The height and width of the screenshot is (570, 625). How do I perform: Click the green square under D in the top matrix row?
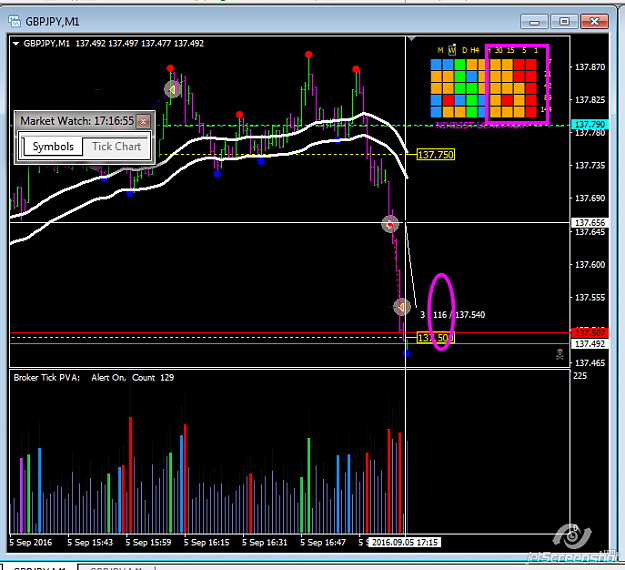(460, 64)
